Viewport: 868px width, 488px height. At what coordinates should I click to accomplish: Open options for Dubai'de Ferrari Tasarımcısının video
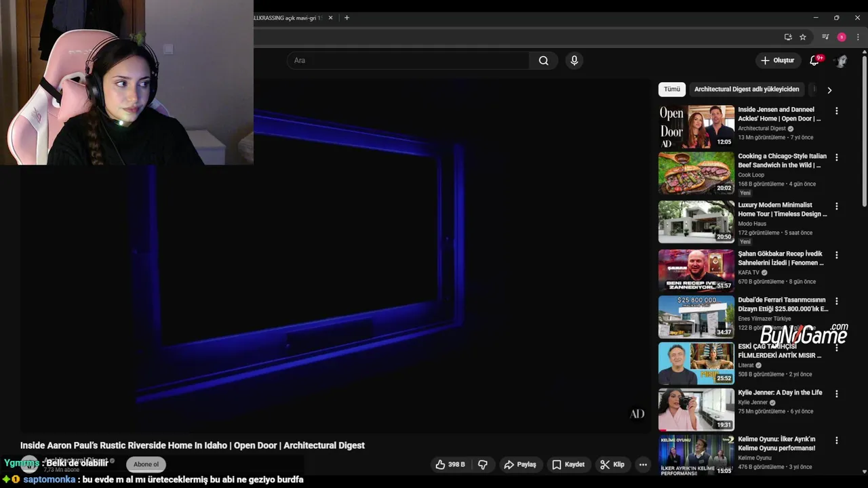(x=836, y=301)
